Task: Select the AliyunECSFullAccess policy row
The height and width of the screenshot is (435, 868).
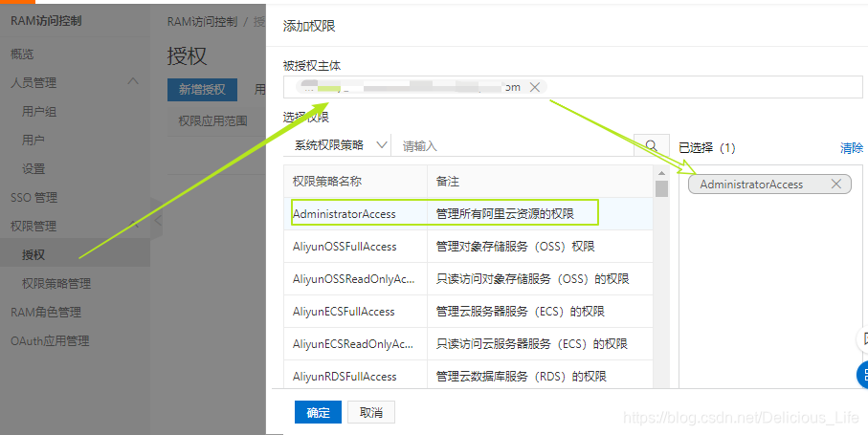Action: click(x=468, y=312)
